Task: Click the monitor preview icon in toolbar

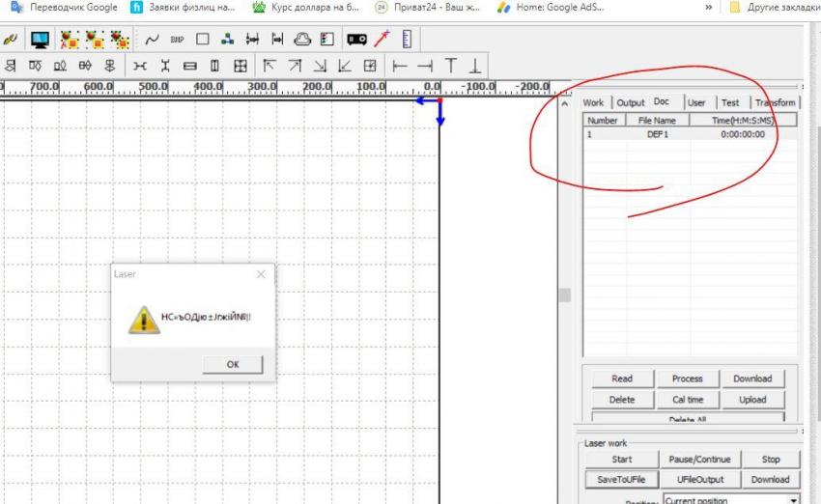Action: pyautogui.click(x=40, y=40)
